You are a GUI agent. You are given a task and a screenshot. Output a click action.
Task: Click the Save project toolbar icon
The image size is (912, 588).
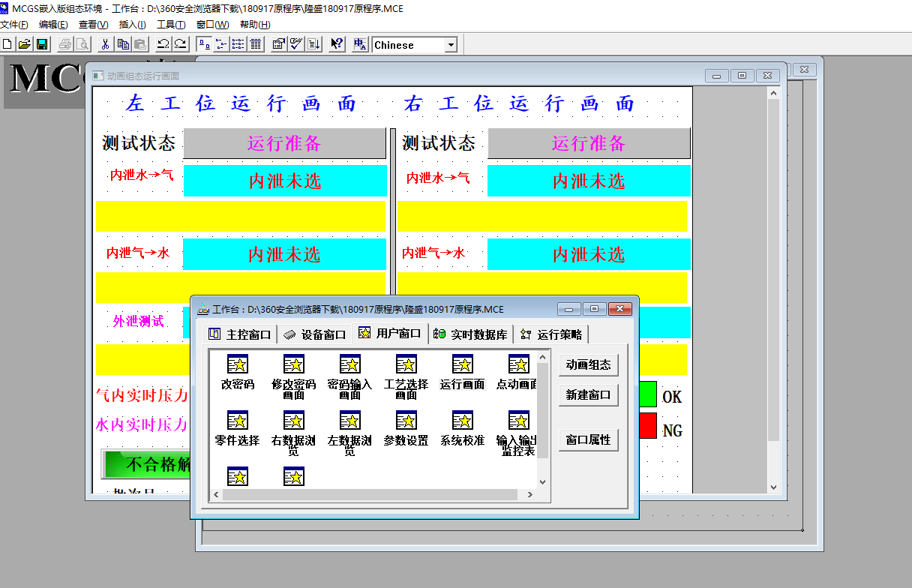(42, 44)
